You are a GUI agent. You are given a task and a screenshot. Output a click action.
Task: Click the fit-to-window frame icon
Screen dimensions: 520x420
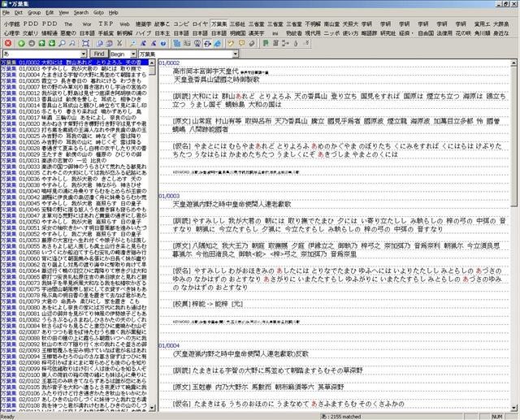(85, 43)
